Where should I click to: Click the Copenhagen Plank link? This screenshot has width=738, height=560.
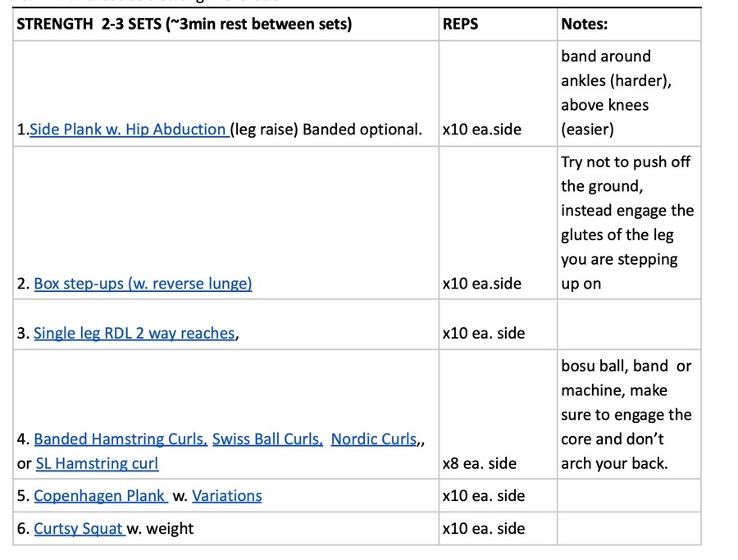[x=100, y=496]
